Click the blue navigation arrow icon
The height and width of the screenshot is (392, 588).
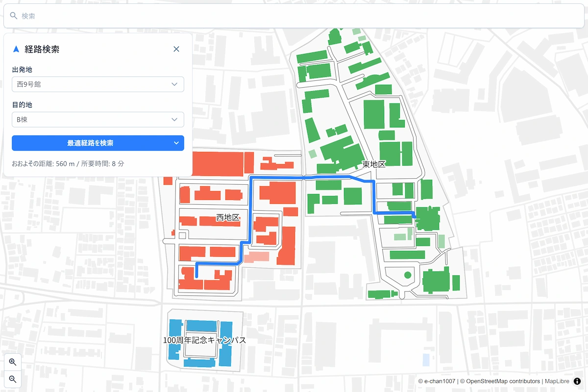(16, 49)
